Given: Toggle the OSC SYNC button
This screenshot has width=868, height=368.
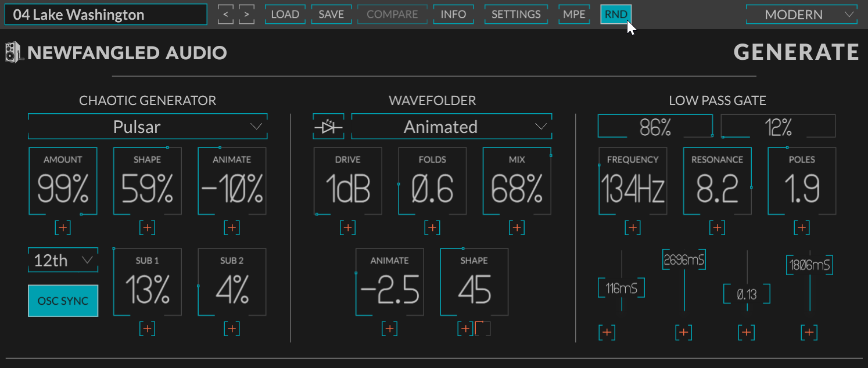Looking at the screenshot, I should click(63, 301).
